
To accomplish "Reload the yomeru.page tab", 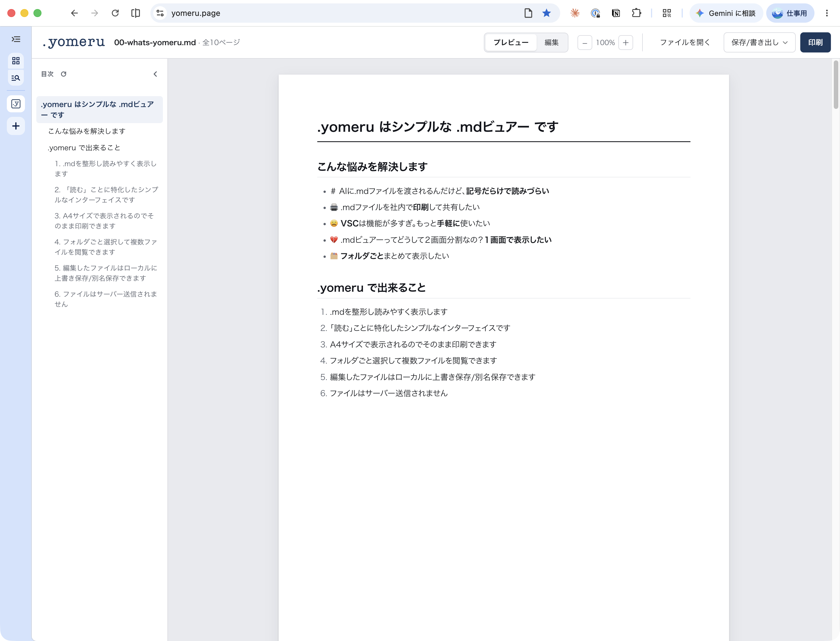I will click(115, 13).
